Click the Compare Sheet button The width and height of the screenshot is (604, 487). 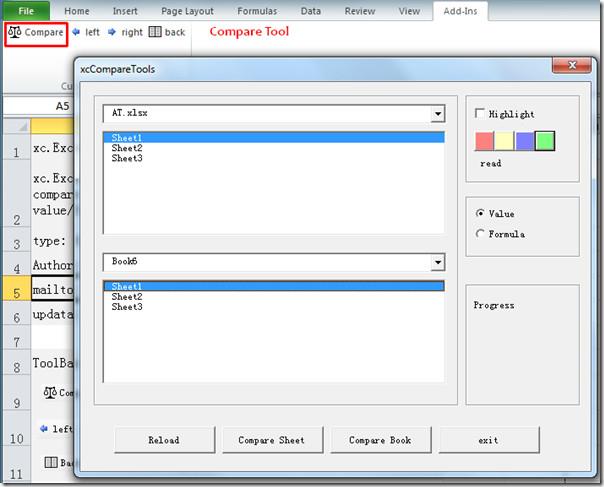[272, 440]
